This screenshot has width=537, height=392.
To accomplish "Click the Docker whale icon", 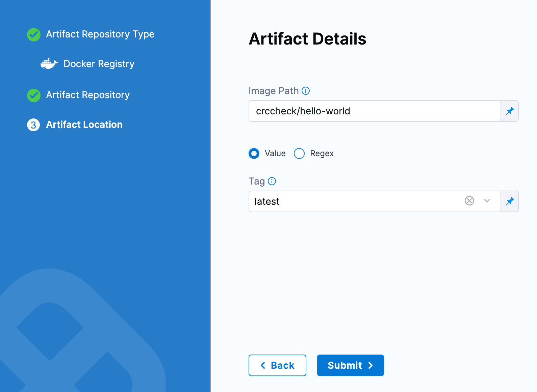I will 49,64.
